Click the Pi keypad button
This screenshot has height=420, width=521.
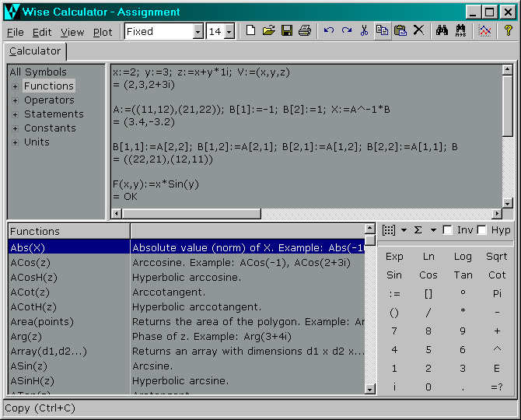pos(497,294)
